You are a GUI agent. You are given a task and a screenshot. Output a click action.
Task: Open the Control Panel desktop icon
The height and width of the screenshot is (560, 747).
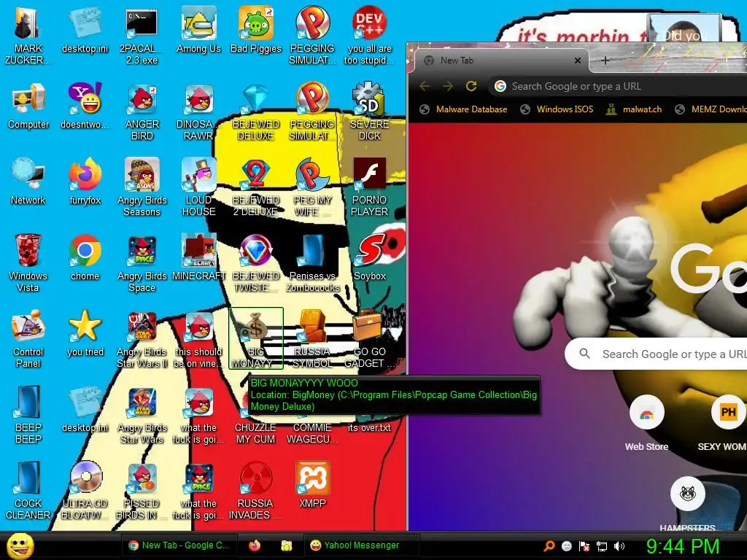[28, 338]
